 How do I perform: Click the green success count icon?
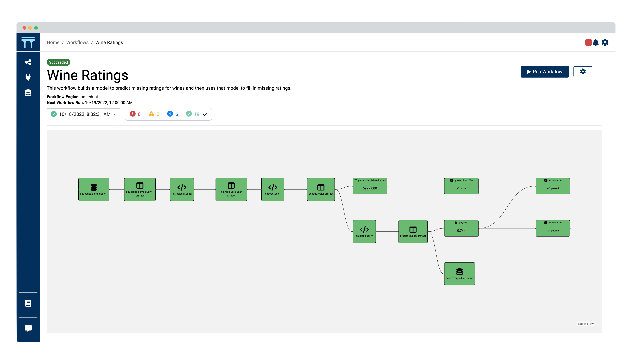[x=189, y=114]
